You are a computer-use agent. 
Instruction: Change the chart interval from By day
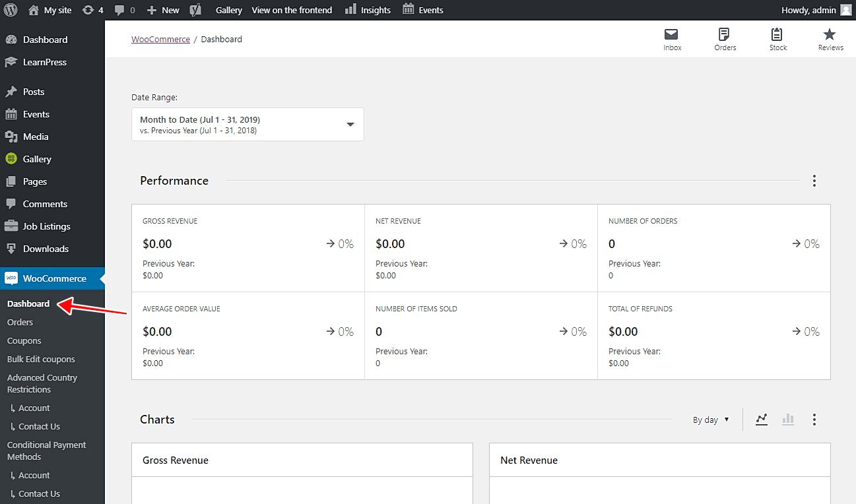(711, 419)
